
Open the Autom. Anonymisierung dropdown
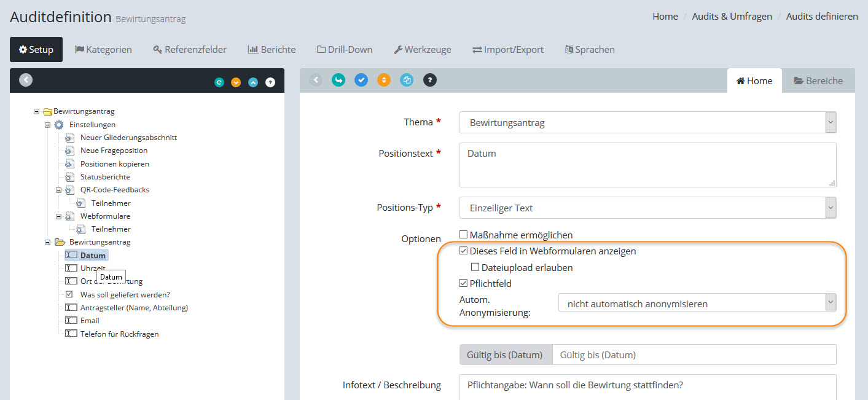tap(697, 304)
